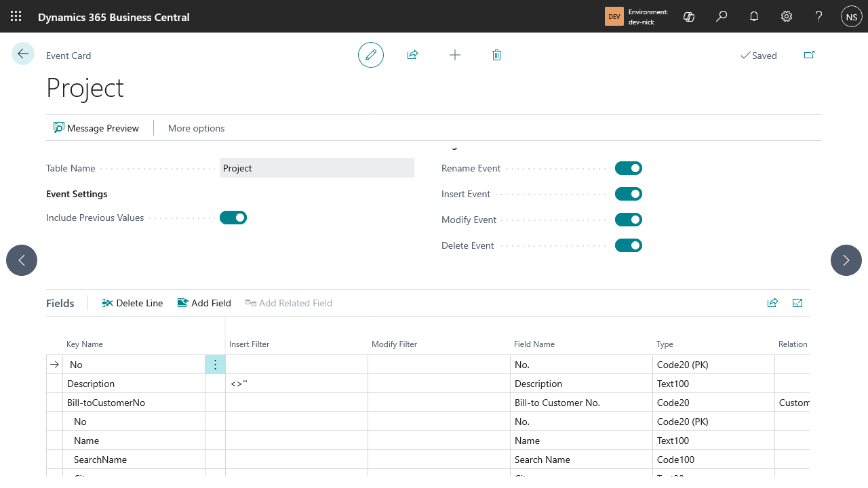Click the <>'' insert filter cell

(x=296, y=384)
